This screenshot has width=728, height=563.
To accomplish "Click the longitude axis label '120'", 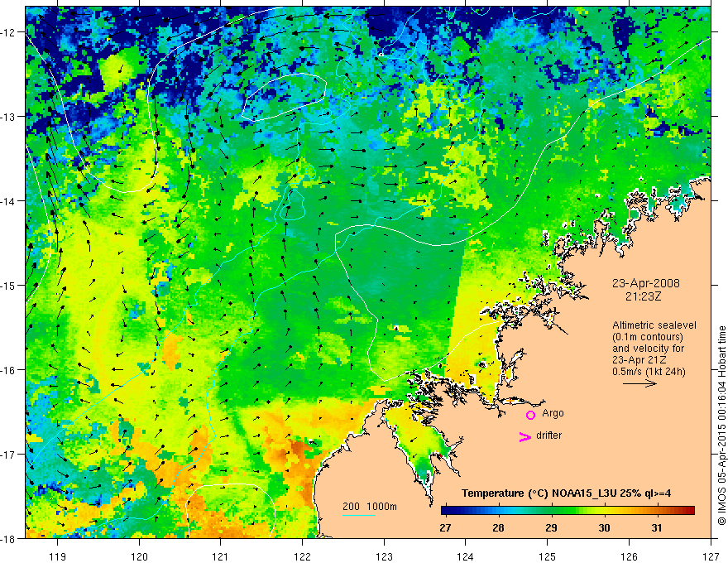I will [x=139, y=556].
